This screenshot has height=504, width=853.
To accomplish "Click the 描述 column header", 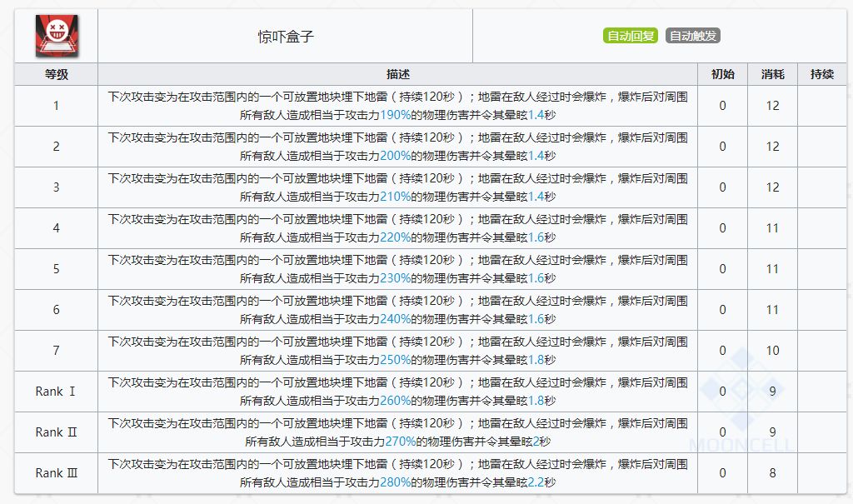I will [x=397, y=75].
